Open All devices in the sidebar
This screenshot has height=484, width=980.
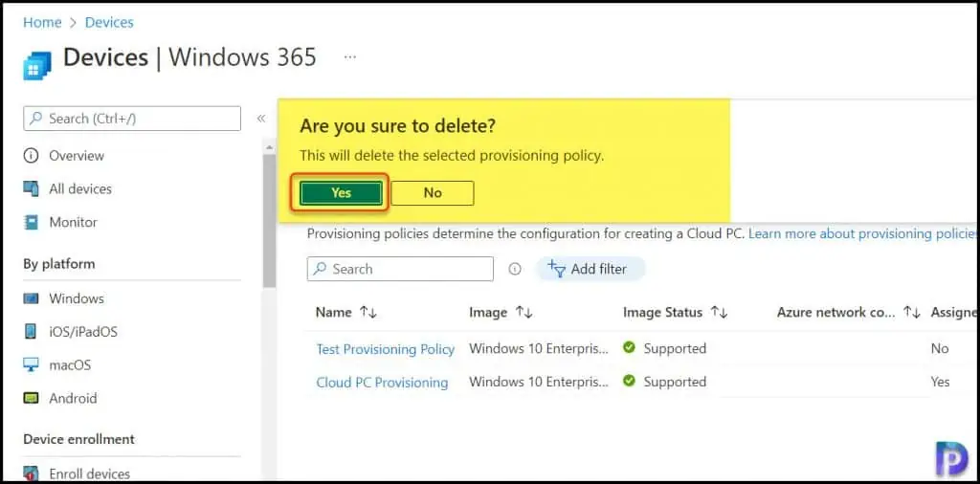[80, 188]
